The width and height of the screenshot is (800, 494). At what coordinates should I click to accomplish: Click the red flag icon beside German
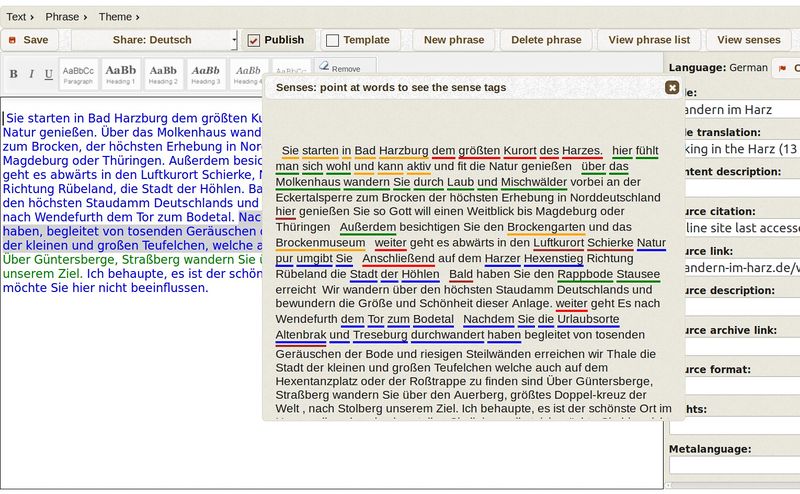[782, 68]
